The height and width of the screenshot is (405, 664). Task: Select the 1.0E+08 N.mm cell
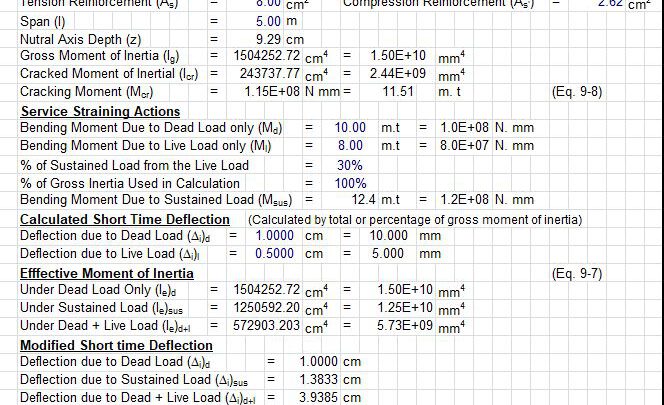464,128
